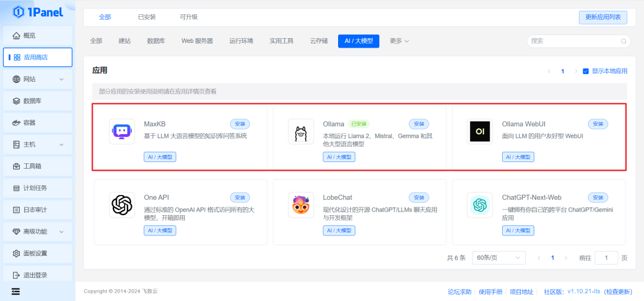Click the 1Panel logo
Viewport: 644px width, 301px height.
click(x=38, y=12)
